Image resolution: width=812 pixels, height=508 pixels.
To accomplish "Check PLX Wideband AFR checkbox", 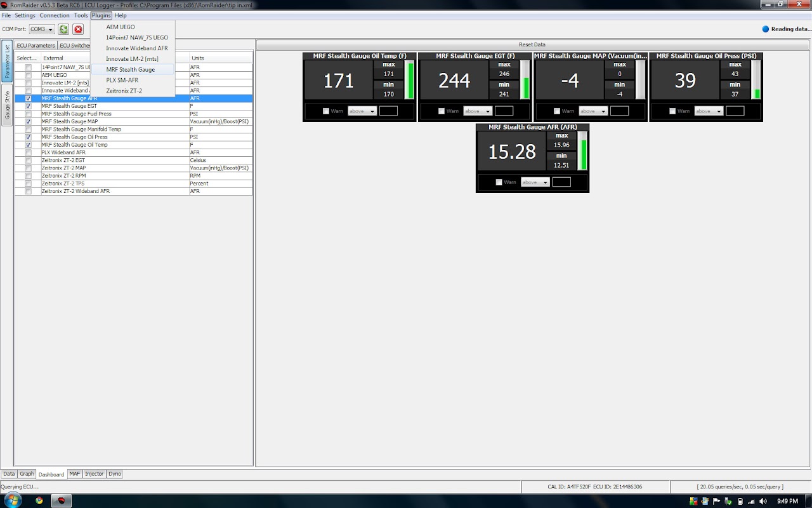I will click(28, 152).
